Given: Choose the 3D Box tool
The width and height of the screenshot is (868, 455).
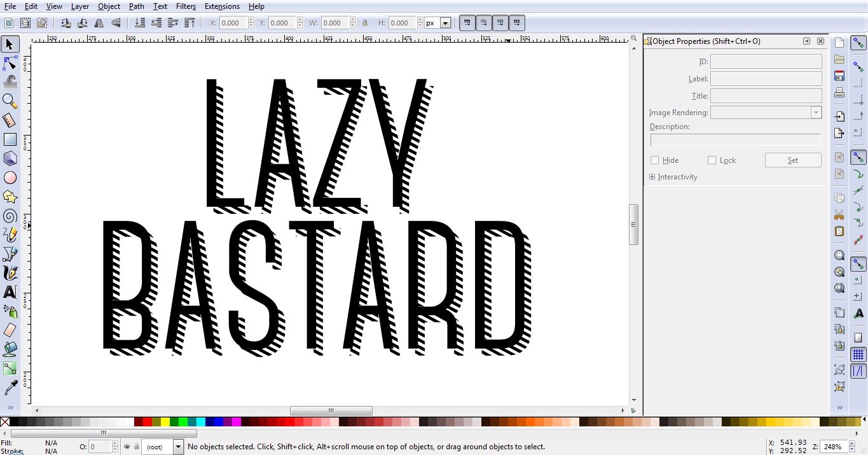Looking at the screenshot, I should [10, 158].
